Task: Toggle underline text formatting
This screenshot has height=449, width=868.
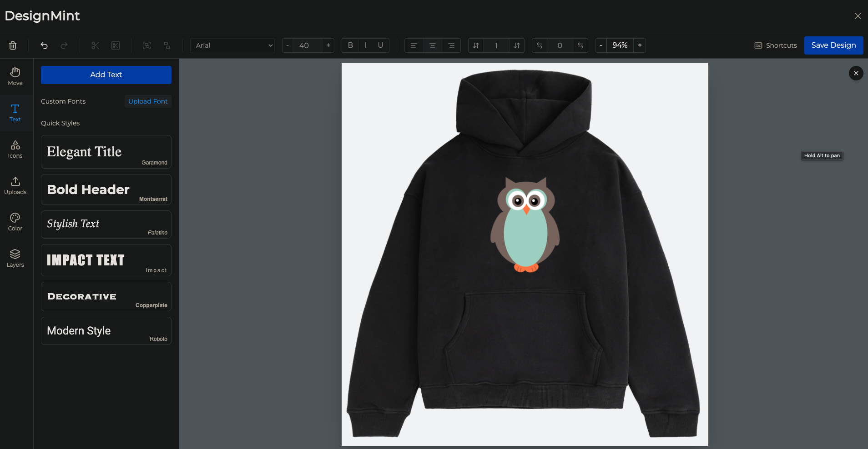Action: (380, 45)
